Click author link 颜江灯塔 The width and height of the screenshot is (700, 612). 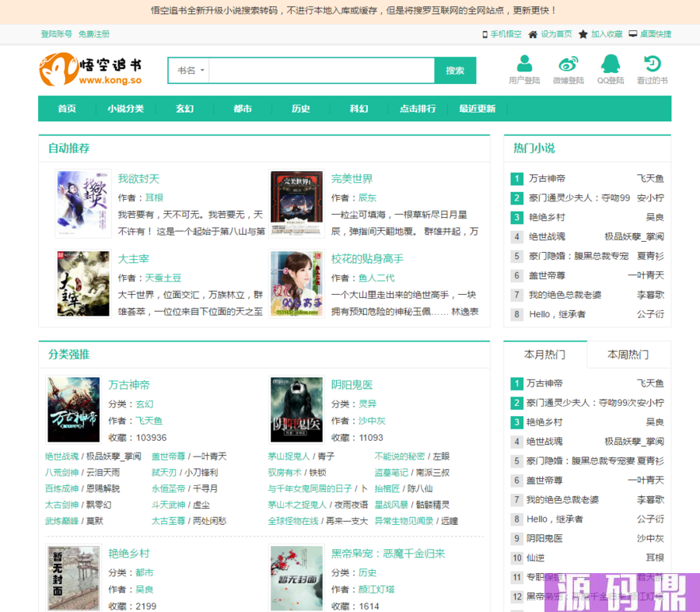(376, 589)
